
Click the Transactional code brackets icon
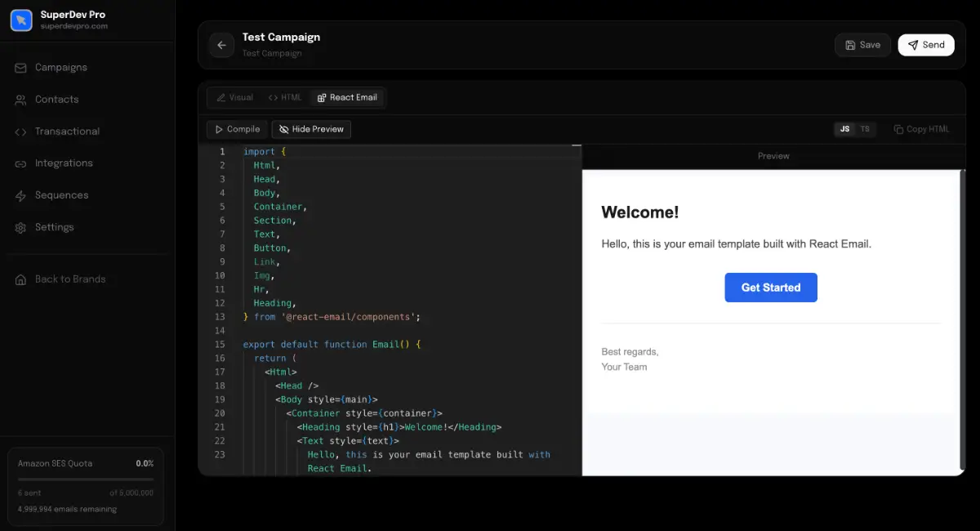(20, 132)
